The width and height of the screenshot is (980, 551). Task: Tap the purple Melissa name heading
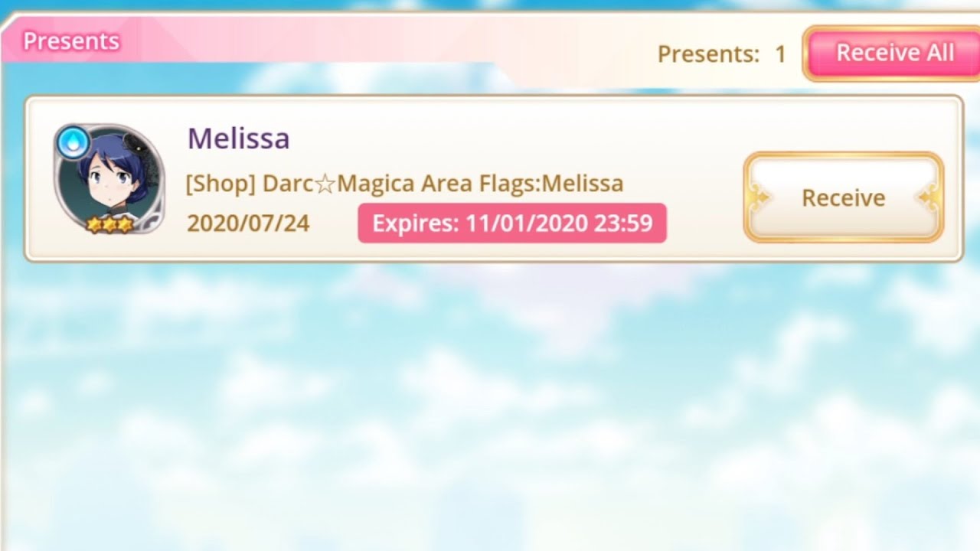click(x=238, y=139)
